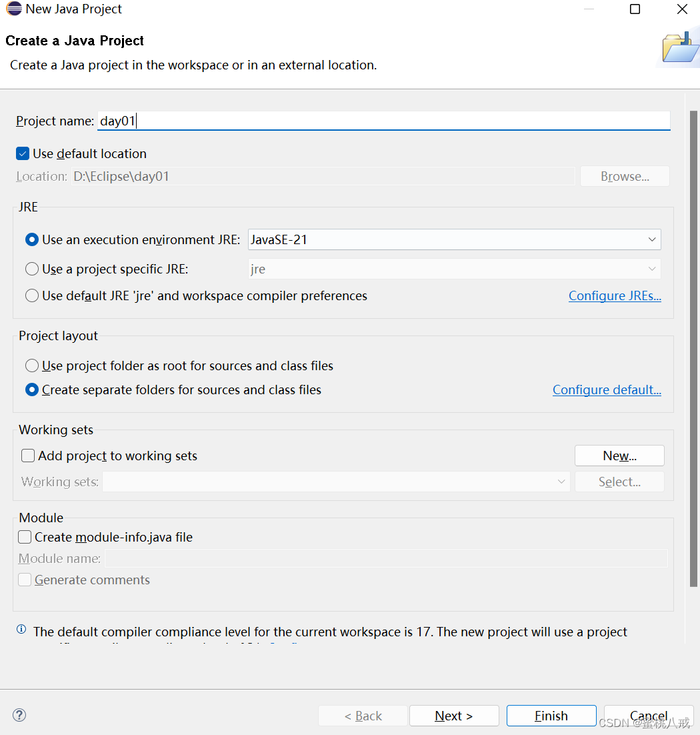Select Use default JRE 'jre' option

[32, 295]
